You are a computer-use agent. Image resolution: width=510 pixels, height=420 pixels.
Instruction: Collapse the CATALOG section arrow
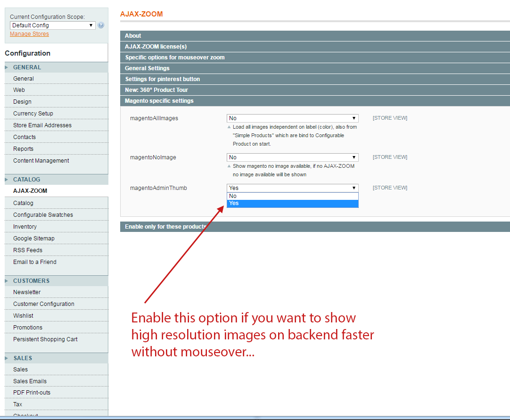7,180
